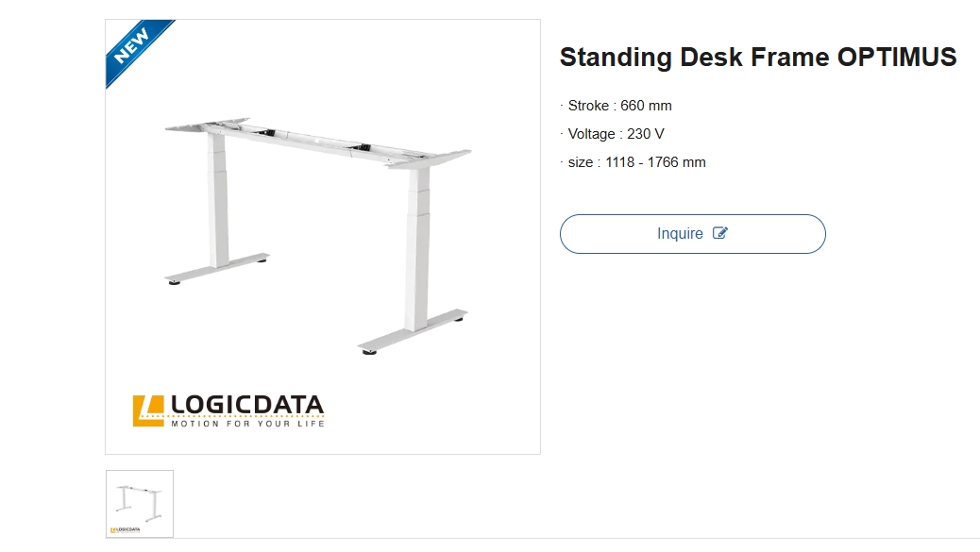Click the word OPTIMUS in heading

(897, 57)
